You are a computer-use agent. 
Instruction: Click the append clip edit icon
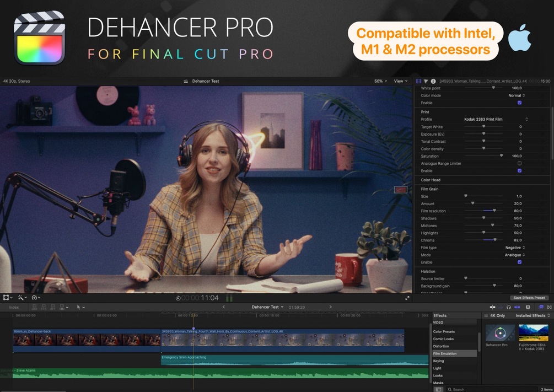53,307
